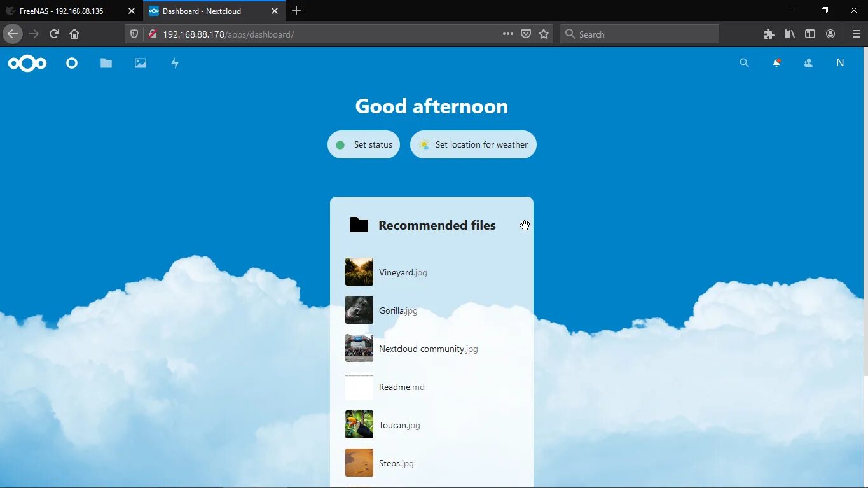Go back with browser back arrow
This screenshot has width=868, height=488.
pos(13,34)
